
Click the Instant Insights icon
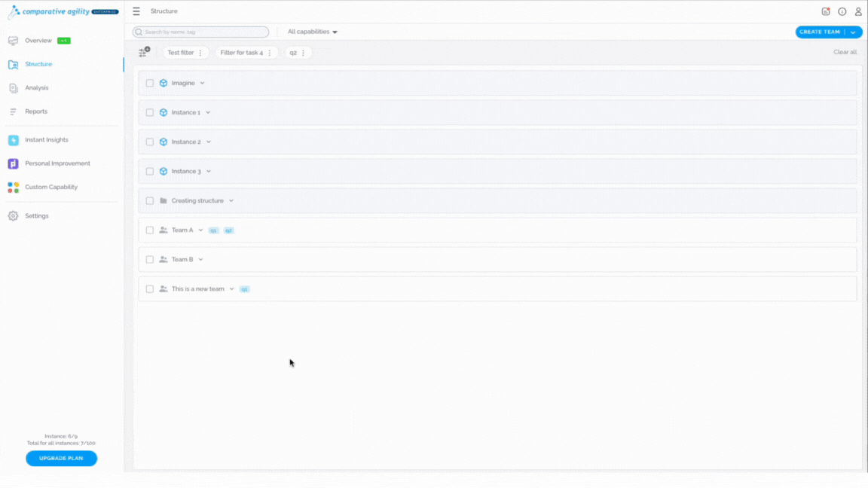(x=14, y=140)
